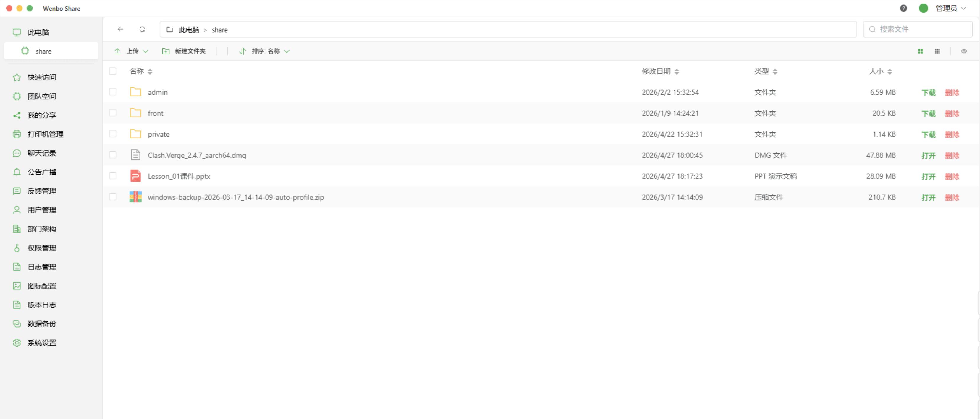Check the windows-backup zip row checkbox
The height and width of the screenshot is (419, 980).
pos(113,197)
